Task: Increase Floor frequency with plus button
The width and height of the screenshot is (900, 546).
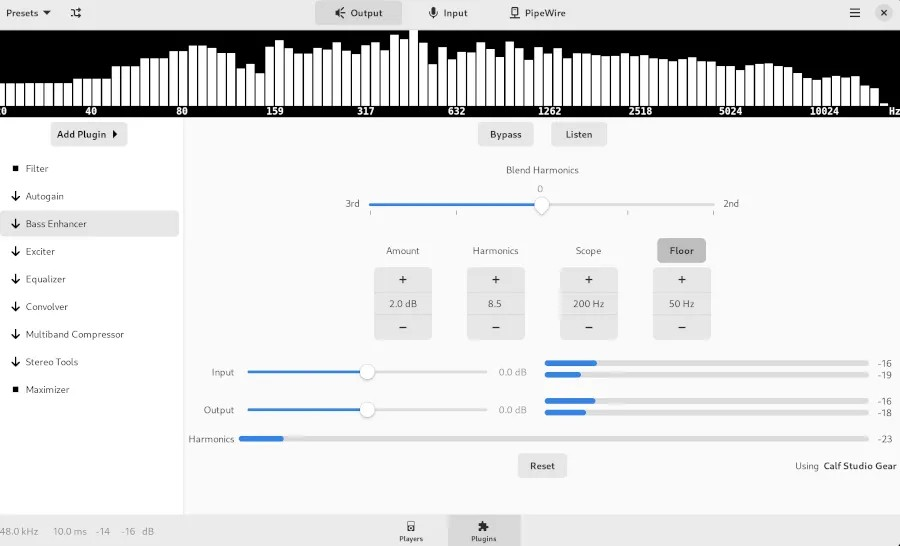Action: pyautogui.click(x=681, y=280)
